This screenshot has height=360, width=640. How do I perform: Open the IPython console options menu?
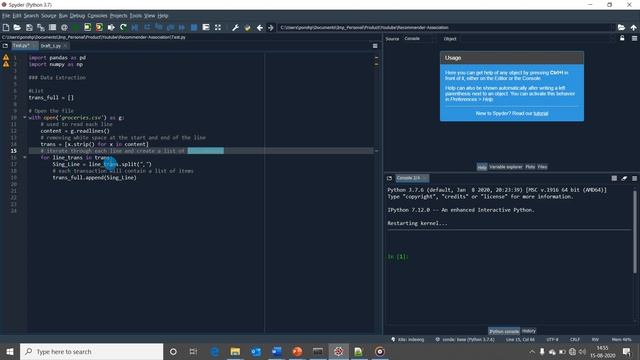634,178
